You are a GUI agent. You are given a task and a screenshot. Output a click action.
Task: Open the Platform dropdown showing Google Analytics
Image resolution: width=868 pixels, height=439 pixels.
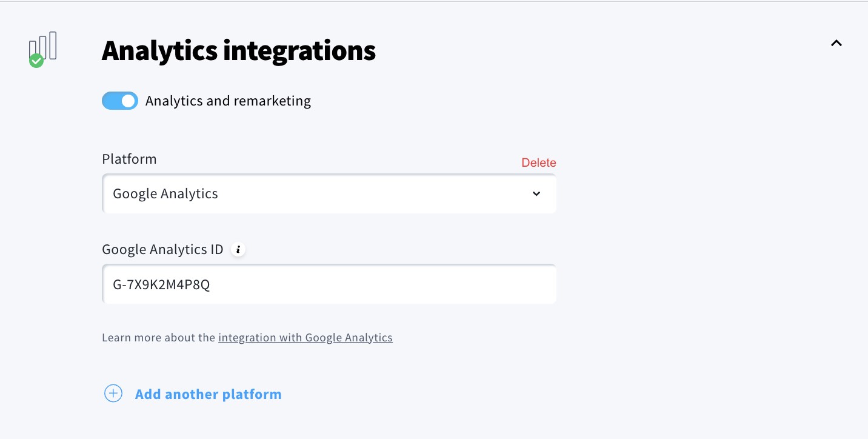click(x=329, y=193)
